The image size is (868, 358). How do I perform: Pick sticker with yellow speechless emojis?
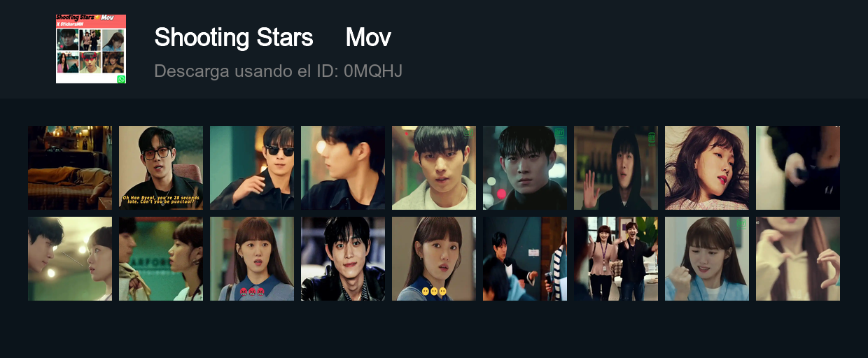[x=434, y=259]
